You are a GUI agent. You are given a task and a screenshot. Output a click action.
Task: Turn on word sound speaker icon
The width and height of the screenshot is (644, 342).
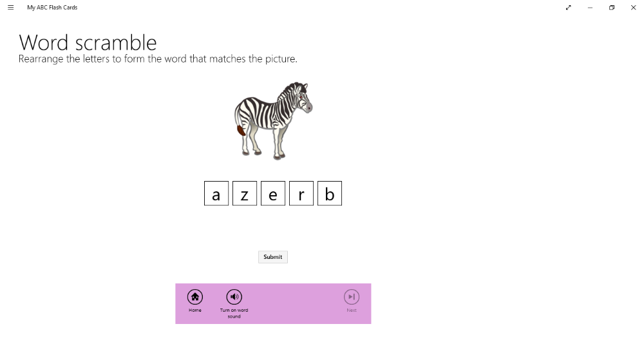pyautogui.click(x=234, y=297)
